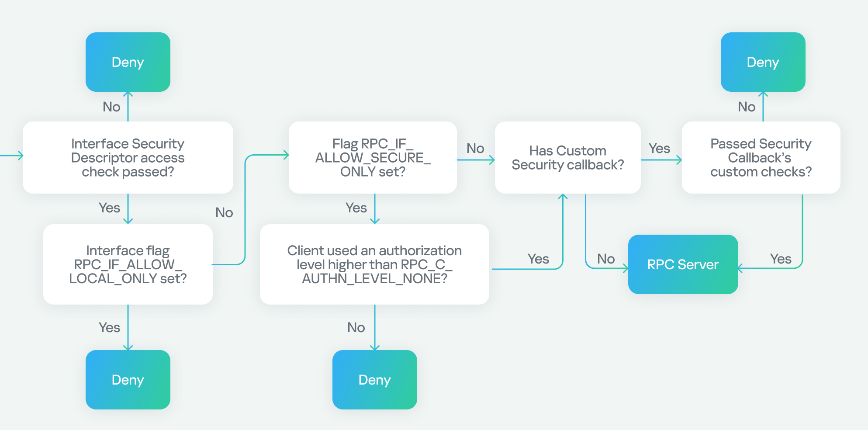868x430 pixels.
Task: Click the Yes label below LOCAL_ONLY node
Action: click(109, 327)
